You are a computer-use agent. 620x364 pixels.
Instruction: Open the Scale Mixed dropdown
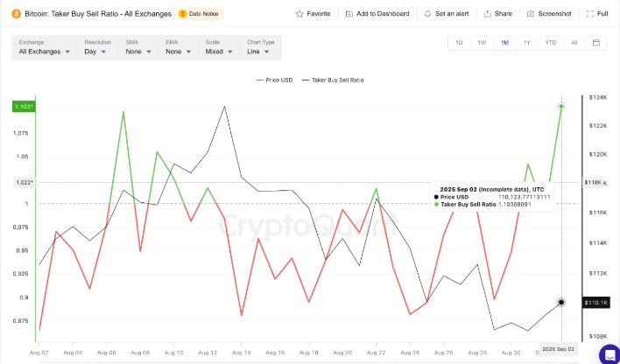pyautogui.click(x=219, y=48)
